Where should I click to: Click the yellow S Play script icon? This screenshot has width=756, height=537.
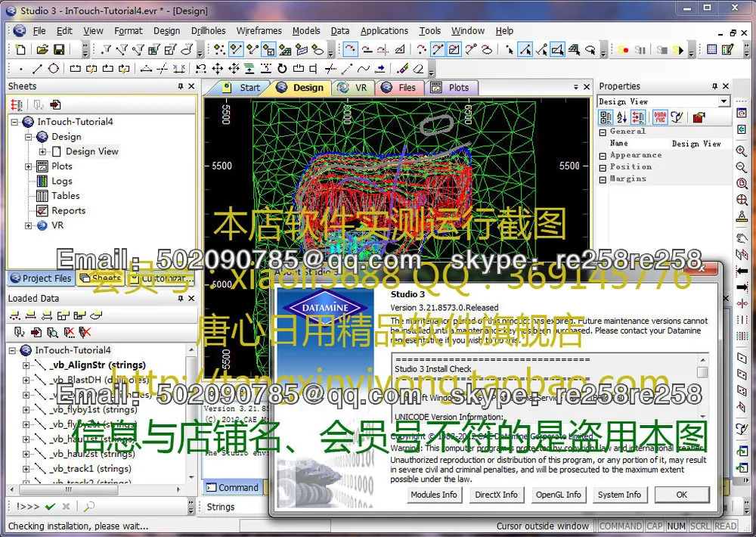(x=678, y=49)
